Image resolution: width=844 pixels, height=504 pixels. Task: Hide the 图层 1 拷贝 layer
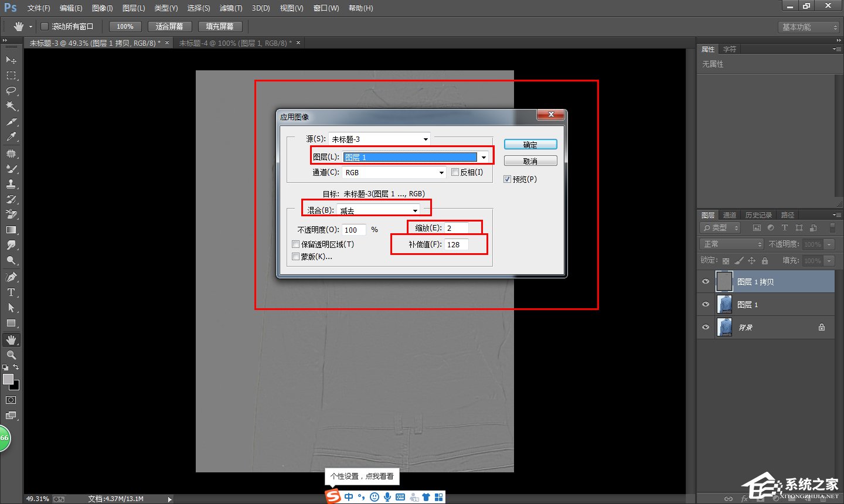[706, 282]
